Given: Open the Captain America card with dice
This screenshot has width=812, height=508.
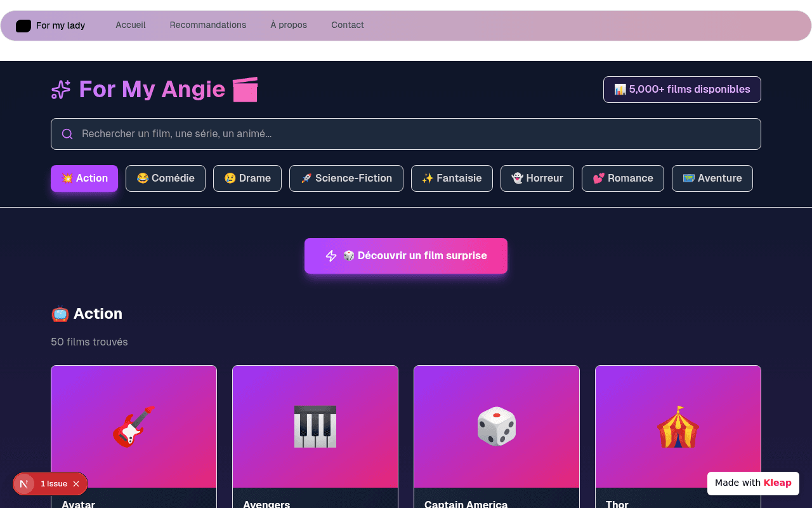Looking at the screenshot, I should 497,437.
